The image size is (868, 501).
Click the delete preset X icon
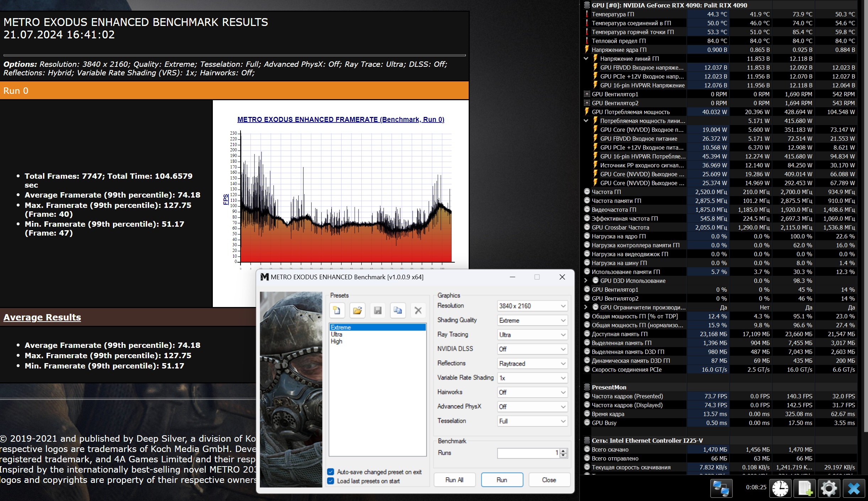click(418, 311)
